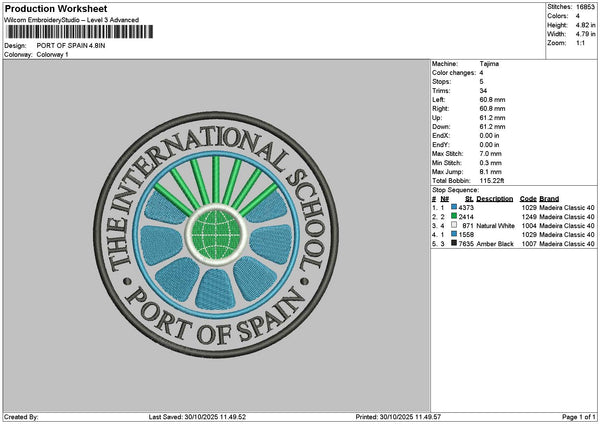Select the 'Colorway 1' value
This screenshot has height=424, width=600.
tap(52, 55)
